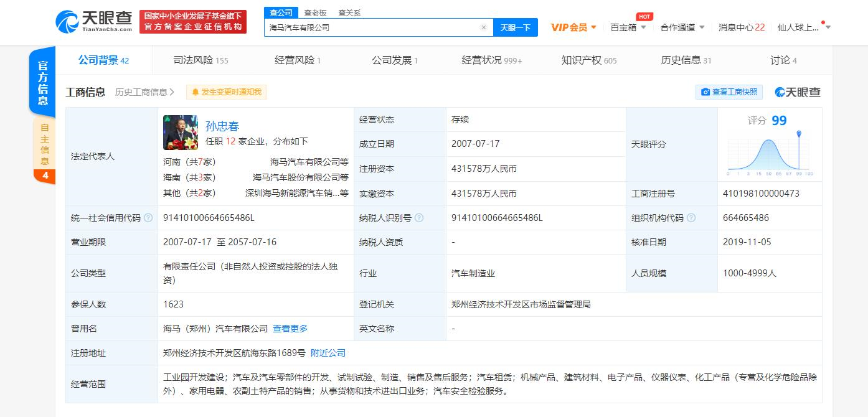Open the 讨论 tab
The image size is (868, 417).
(x=783, y=60)
